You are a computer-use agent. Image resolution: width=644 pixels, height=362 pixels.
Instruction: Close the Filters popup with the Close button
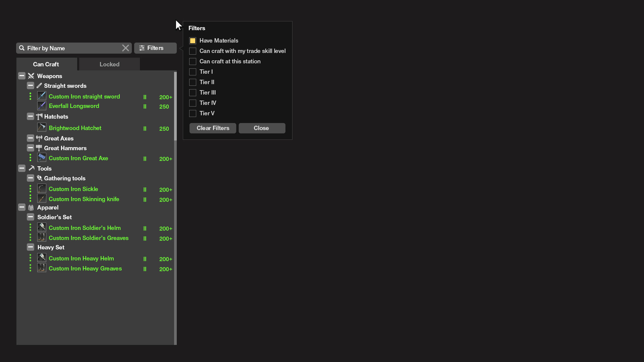click(x=262, y=128)
